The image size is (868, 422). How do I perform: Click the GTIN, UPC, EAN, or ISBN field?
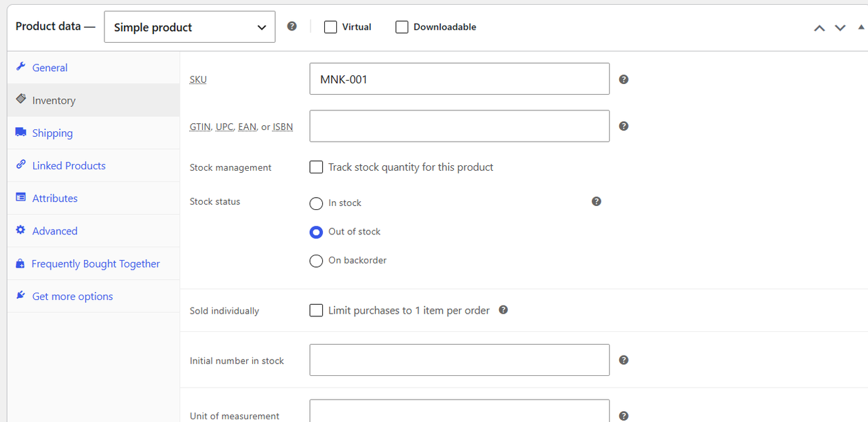pyautogui.click(x=459, y=126)
